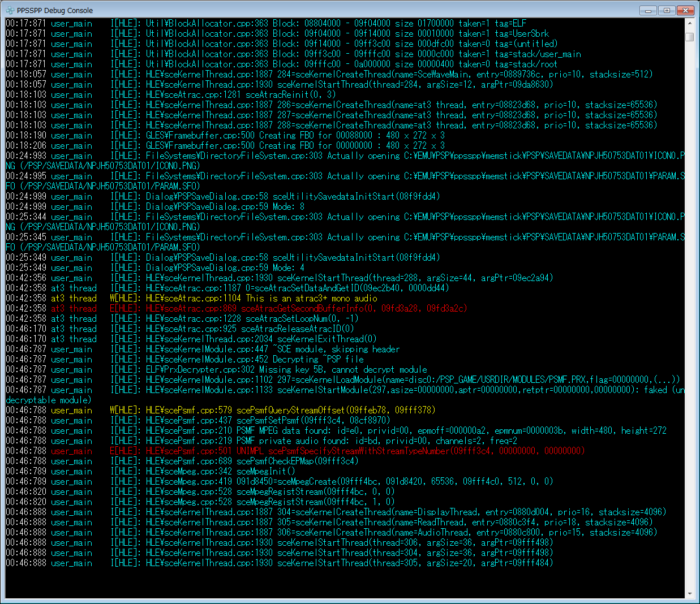Click the scrollbar up arrow
Viewport: 700px width, 604px height.
[x=689, y=23]
